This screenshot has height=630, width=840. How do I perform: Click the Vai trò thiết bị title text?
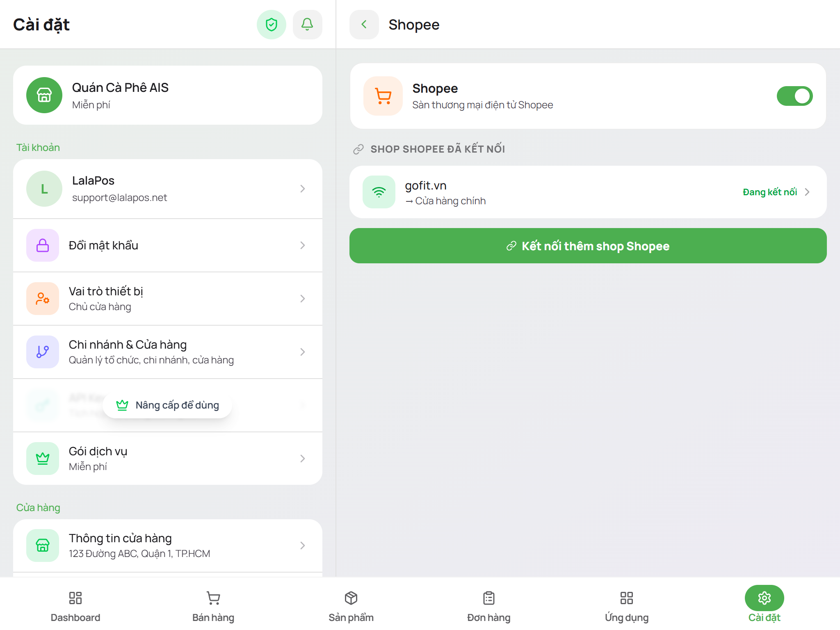[x=106, y=292]
